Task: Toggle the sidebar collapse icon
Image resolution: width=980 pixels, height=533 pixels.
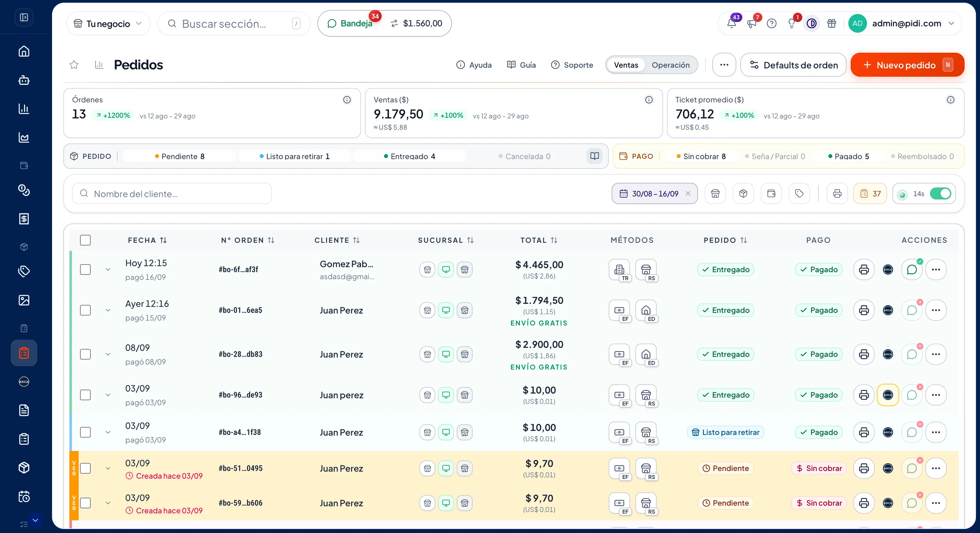Action: coord(24,17)
